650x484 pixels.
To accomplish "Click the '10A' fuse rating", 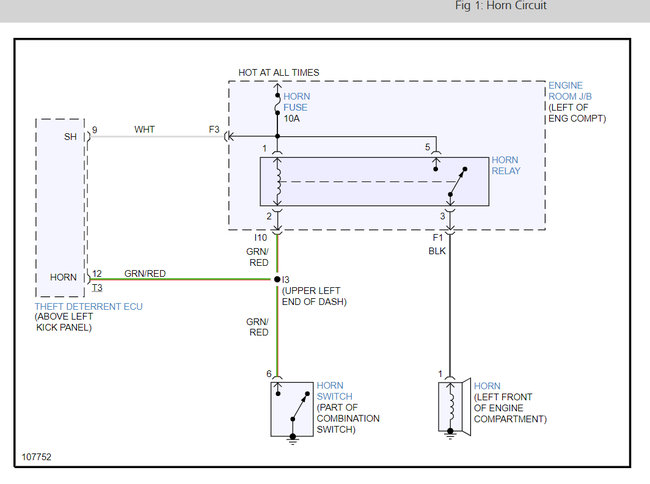I will (291, 119).
